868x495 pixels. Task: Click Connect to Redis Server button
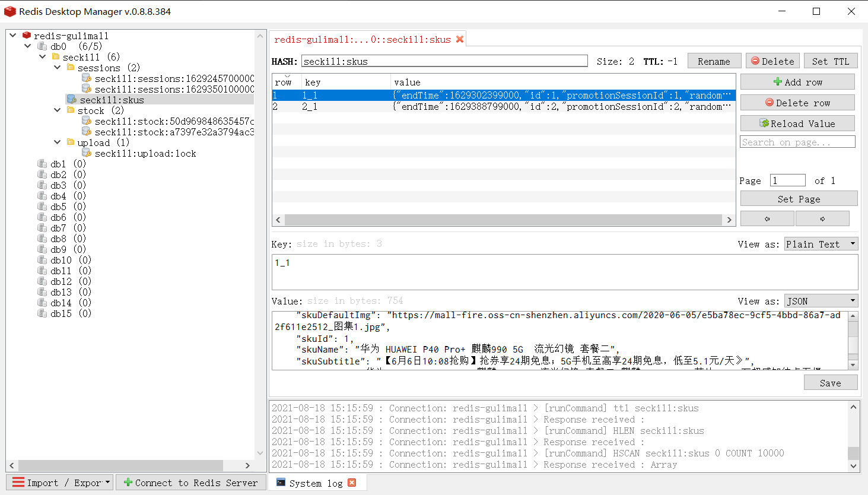[191, 483]
